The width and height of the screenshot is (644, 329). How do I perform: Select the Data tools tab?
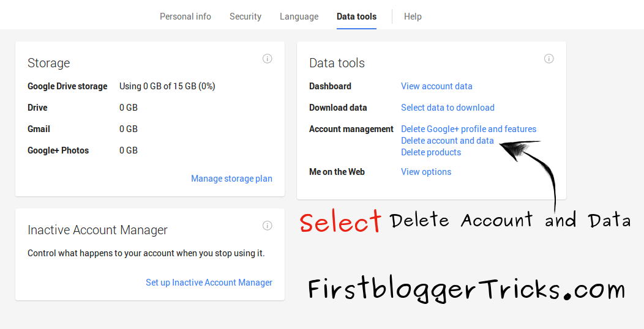click(x=357, y=17)
